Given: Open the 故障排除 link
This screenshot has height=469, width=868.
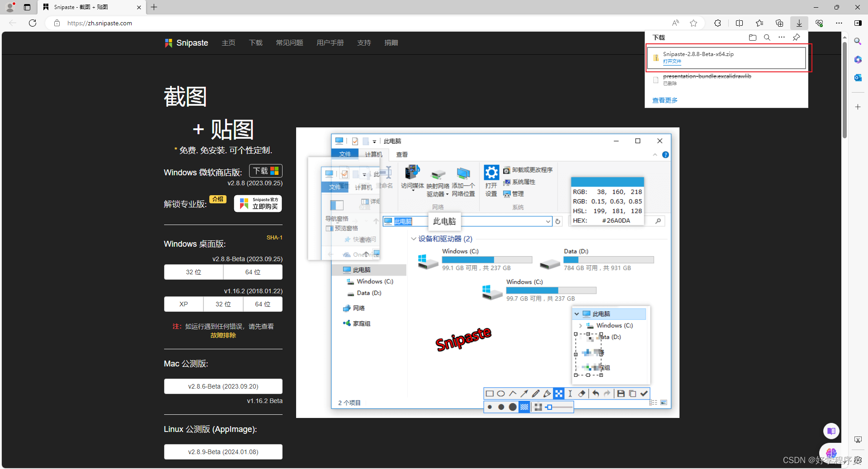Looking at the screenshot, I should point(223,335).
